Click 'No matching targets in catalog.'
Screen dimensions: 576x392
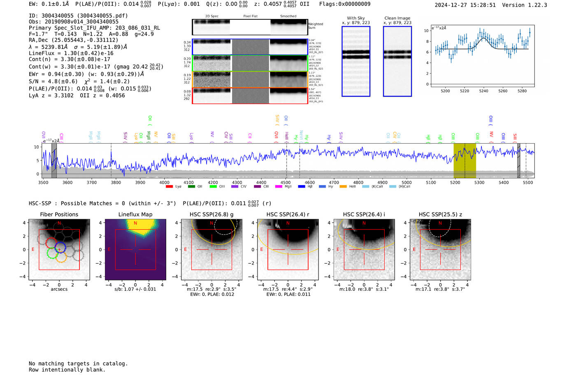click(x=78, y=364)
